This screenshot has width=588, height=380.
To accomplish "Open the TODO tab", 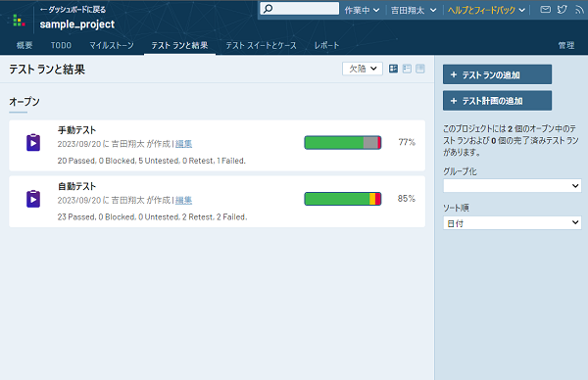I will 61,45.
